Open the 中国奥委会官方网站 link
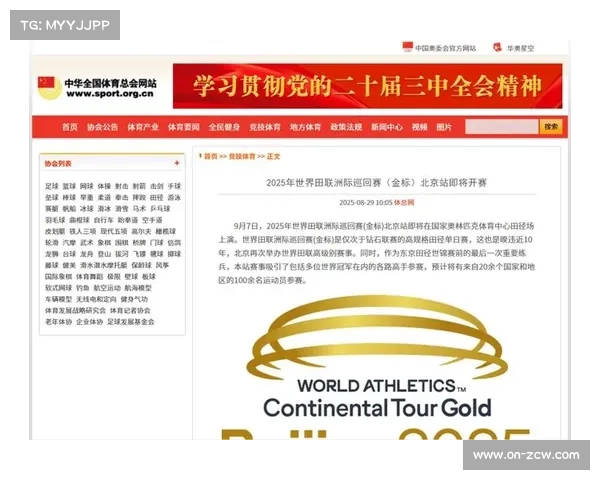The image size is (600, 480). 445,48
